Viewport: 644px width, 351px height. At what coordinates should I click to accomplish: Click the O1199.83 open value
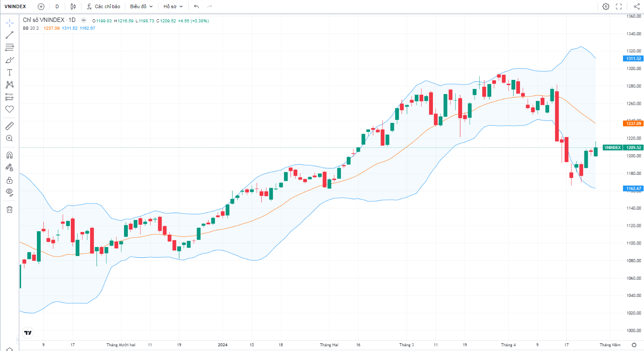pyautogui.click(x=102, y=21)
